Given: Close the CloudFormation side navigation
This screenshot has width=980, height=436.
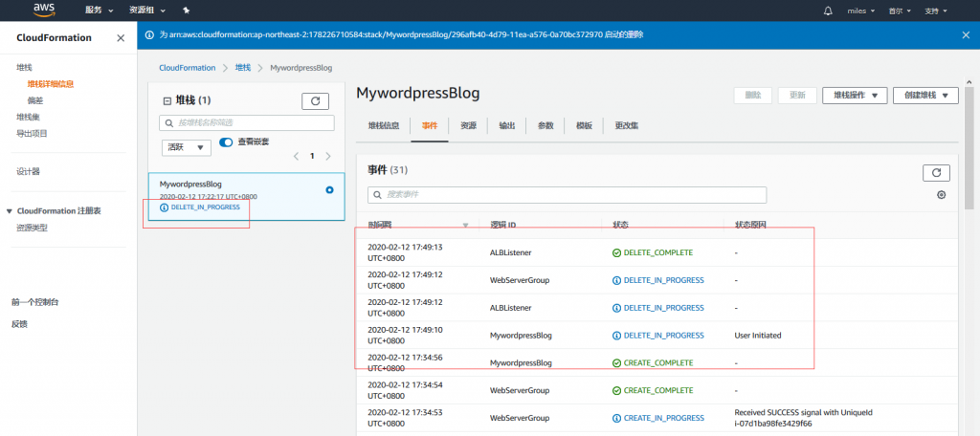Looking at the screenshot, I should (121, 38).
